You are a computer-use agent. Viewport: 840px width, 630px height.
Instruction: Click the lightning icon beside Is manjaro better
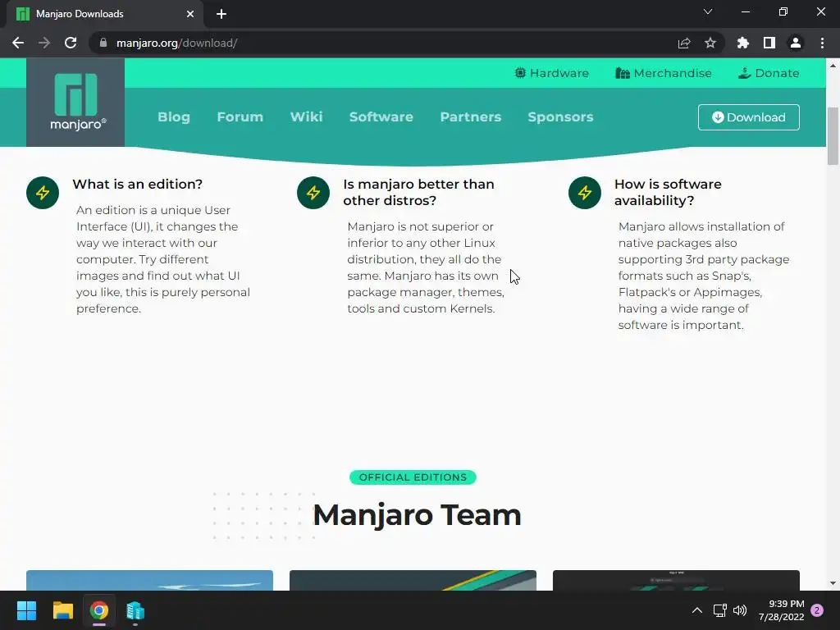point(313,193)
